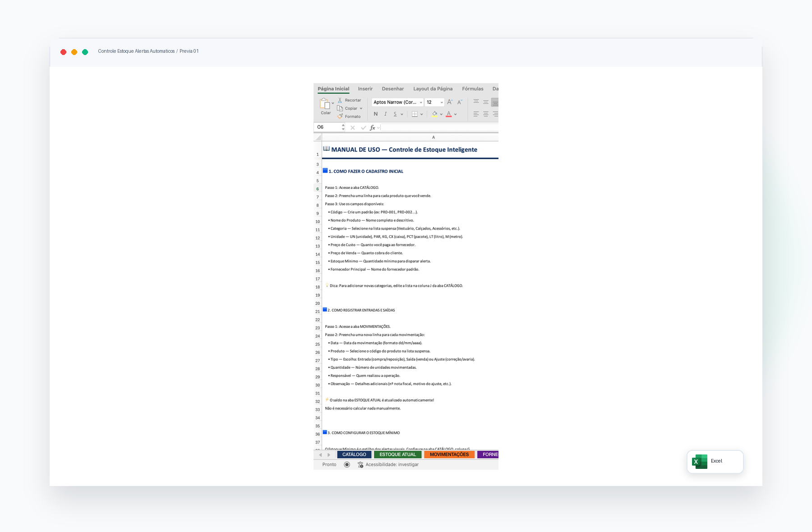Open the font size 12 dropdown
The image size is (812, 532).
pyautogui.click(x=442, y=102)
